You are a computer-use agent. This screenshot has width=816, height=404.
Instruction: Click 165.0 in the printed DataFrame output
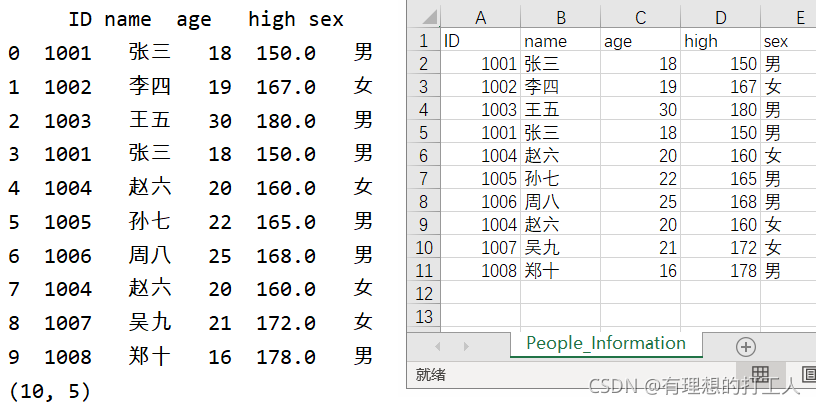[x=286, y=222]
